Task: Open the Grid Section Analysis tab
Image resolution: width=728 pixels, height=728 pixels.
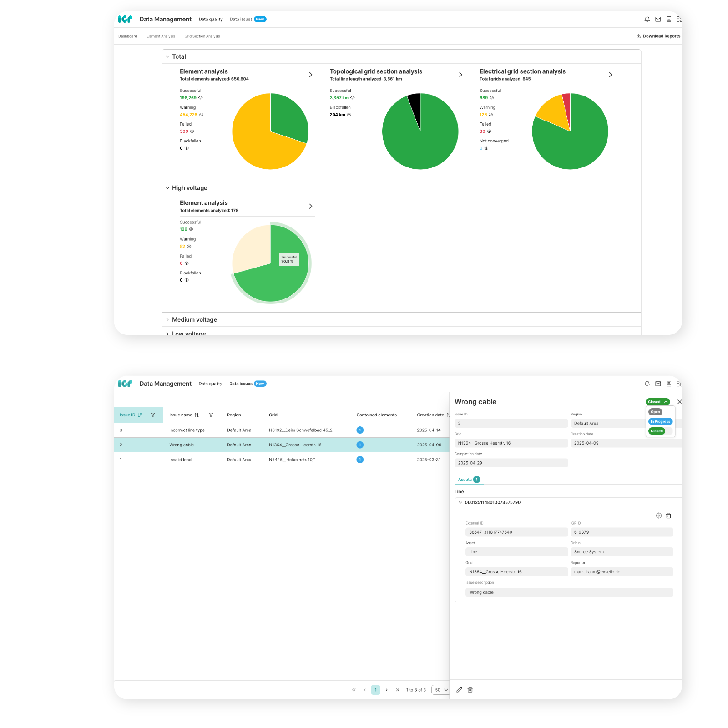Action: [202, 36]
